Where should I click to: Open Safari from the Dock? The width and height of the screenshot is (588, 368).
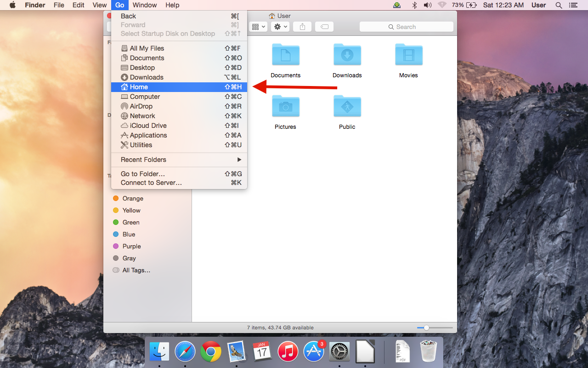(185, 352)
